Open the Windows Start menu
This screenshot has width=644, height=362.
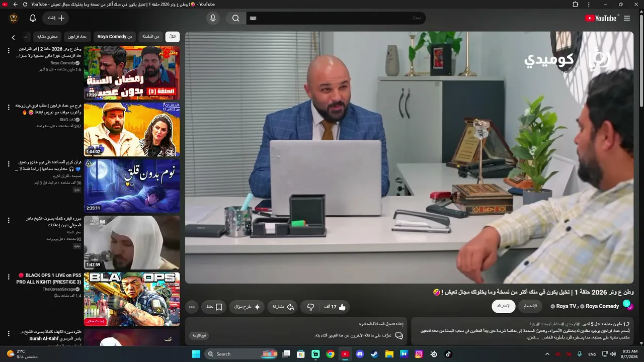(196, 354)
